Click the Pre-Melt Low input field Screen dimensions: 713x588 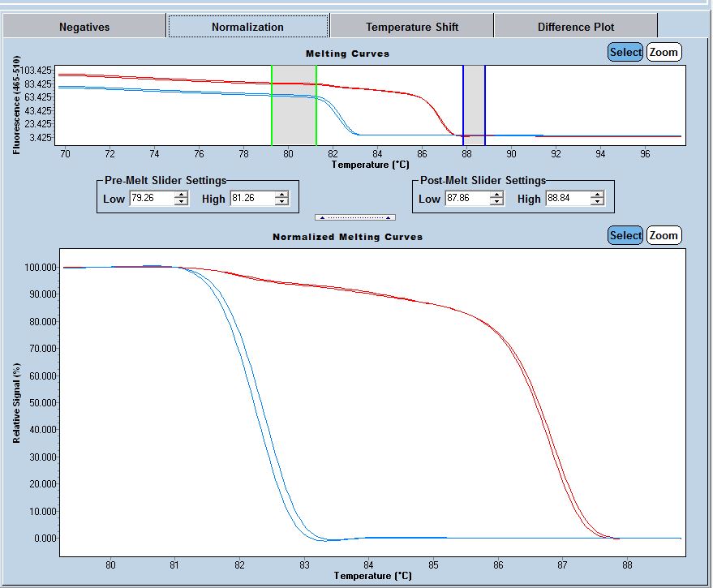click(152, 199)
